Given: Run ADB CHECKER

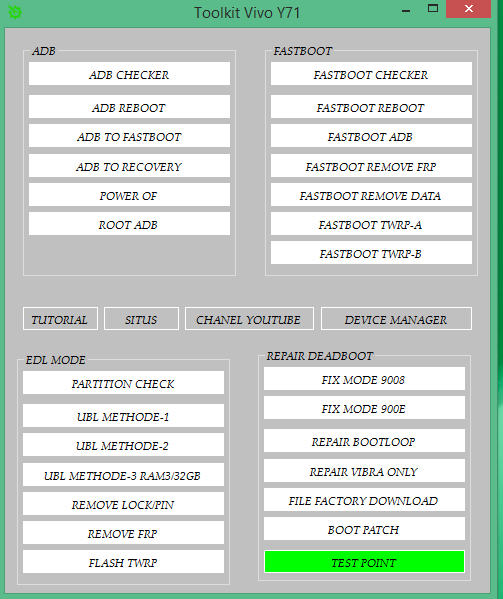Looking at the screenshot, I should 129,74.
